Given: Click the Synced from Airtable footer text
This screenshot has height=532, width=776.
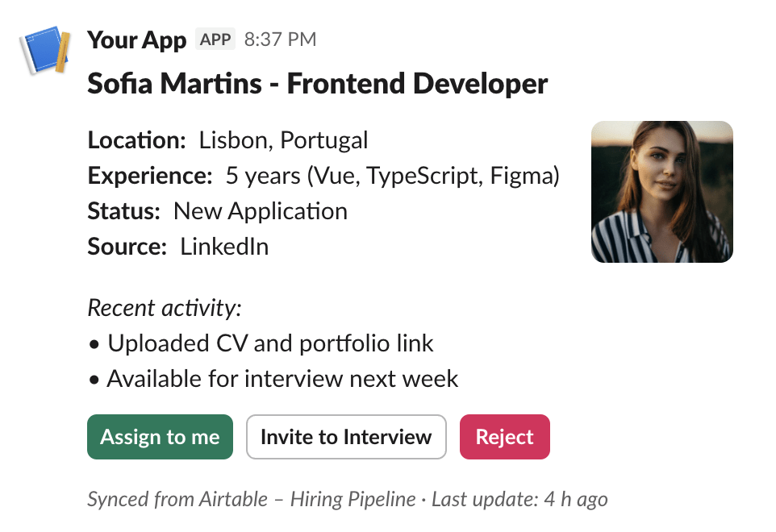Looking at the screenshot, I should point(177,499).
